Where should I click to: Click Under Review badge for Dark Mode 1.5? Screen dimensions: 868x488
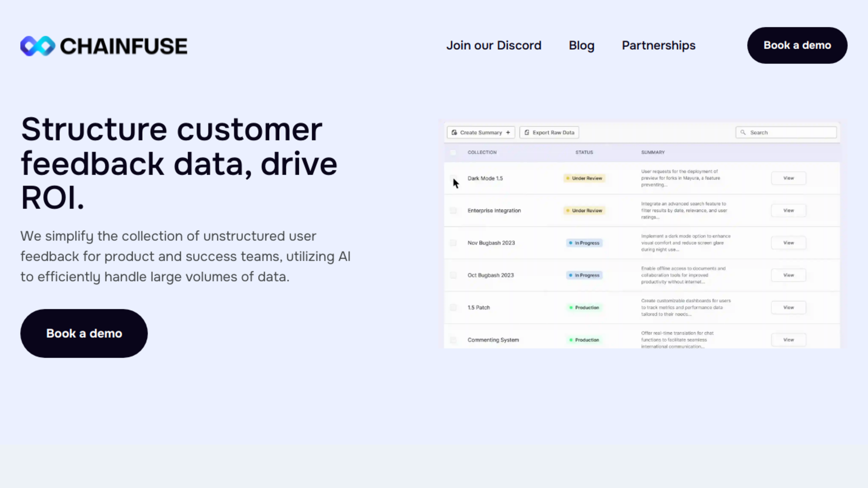(584, 178)
